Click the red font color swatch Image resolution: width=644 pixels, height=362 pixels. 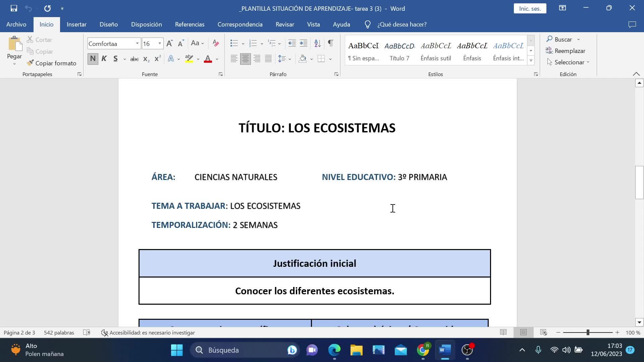pyautogui.click(x=208, y=59)
